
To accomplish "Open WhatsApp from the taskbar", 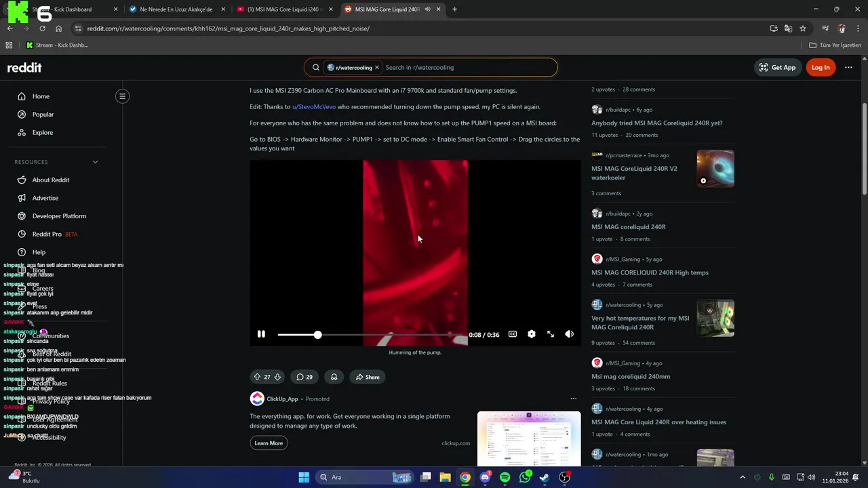I will [525, 477].
